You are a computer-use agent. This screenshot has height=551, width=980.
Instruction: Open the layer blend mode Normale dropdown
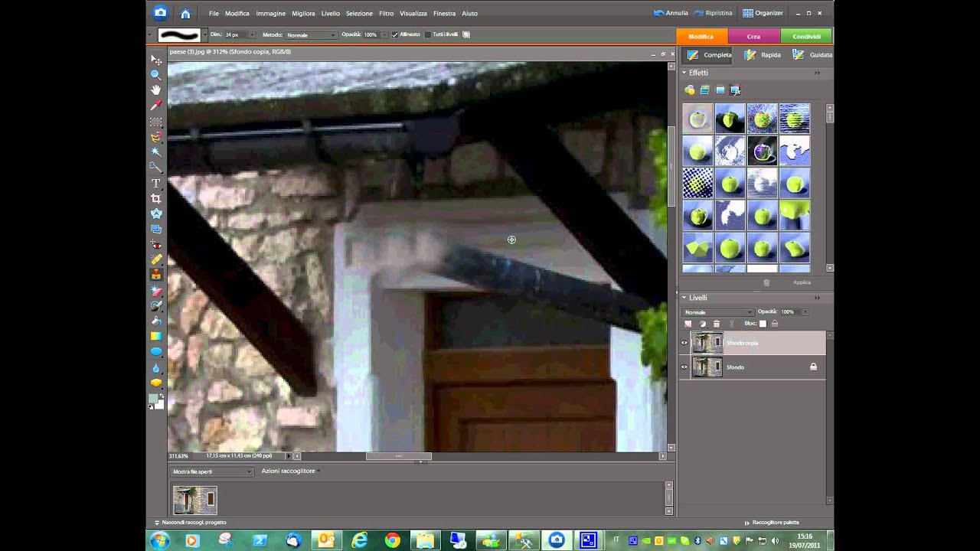coord(718,312)
